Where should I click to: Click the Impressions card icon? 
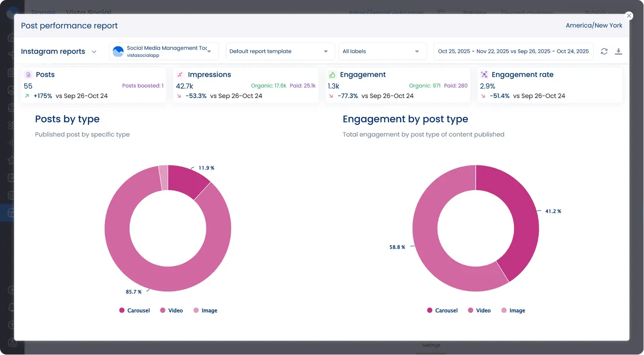(x=179, y=75)
